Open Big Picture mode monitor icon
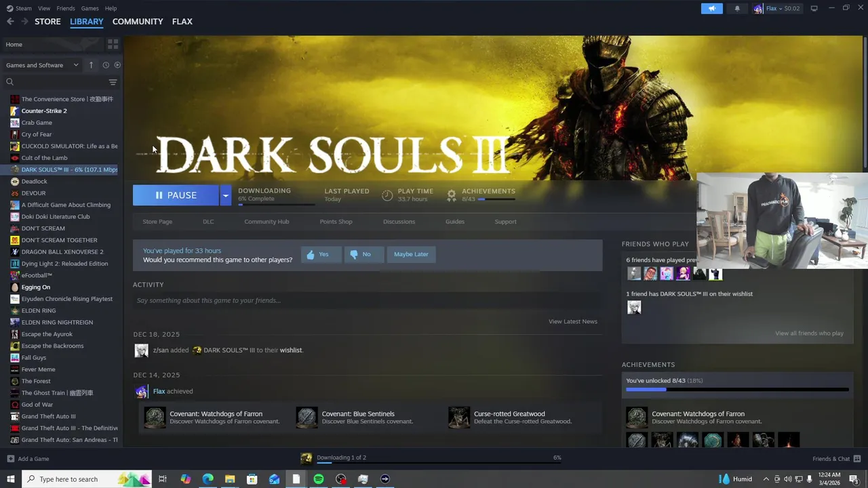The image size is (868, 488). (814, 8)
